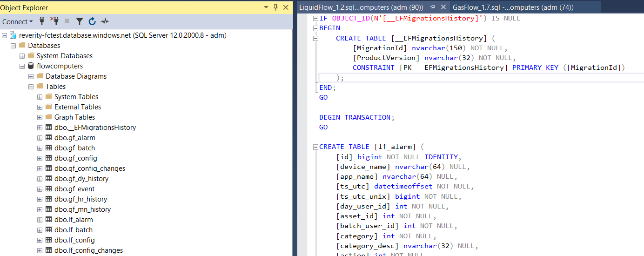Click the Disconnect plug icon

click(x=54, y=21)
